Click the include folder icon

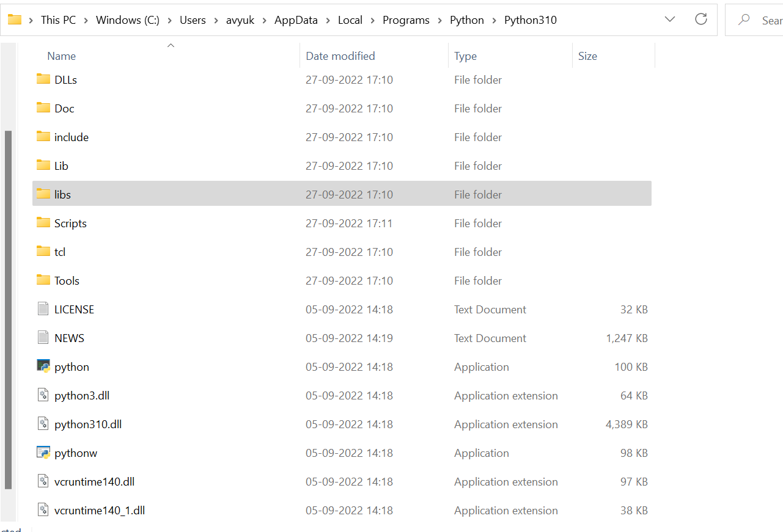coord(43,137)
